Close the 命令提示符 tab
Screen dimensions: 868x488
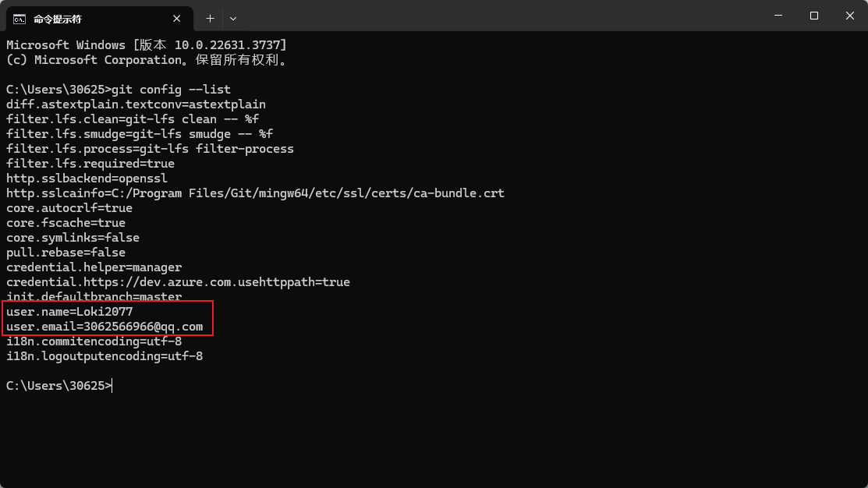coord(179,18)
